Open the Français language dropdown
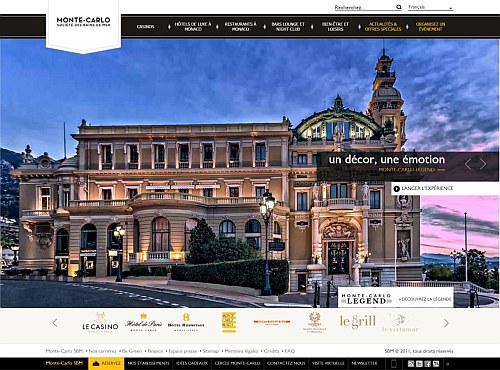This screenshot has height=370, width=500. pyautogui.click(x=430, y=7)
